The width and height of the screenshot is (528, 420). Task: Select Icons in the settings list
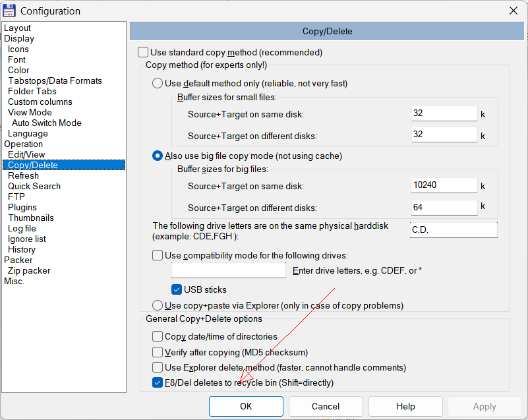(x=18, y=49)
